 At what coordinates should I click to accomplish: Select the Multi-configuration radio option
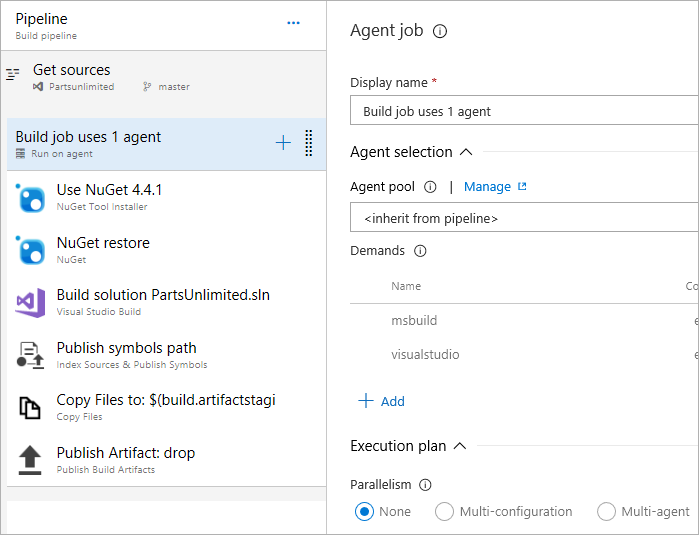445,511
